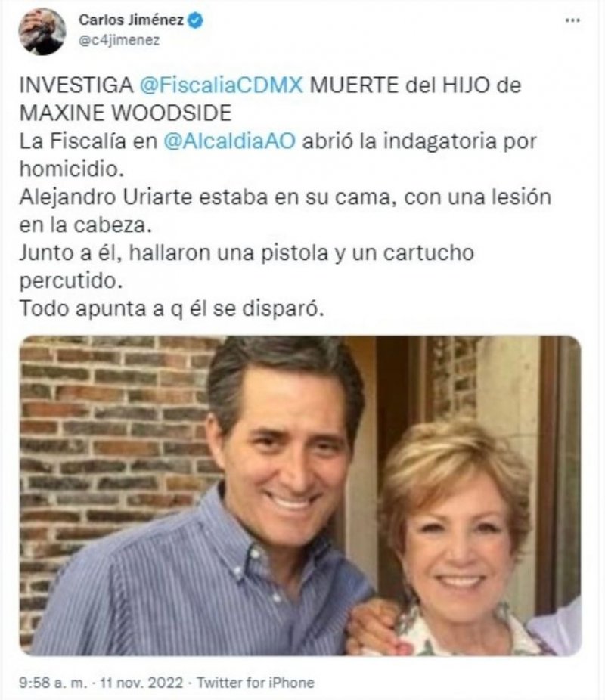
Task: Open the three-dot more options menu
Action: click(572, 21)
